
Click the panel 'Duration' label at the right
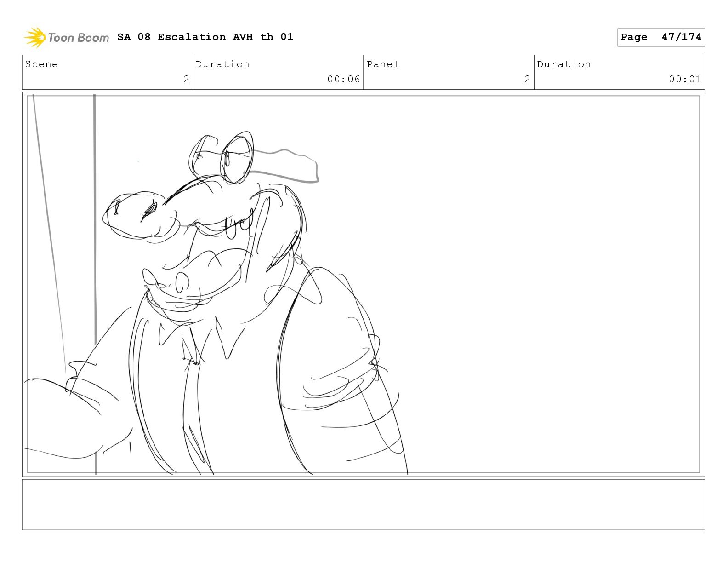click(564, 64)
